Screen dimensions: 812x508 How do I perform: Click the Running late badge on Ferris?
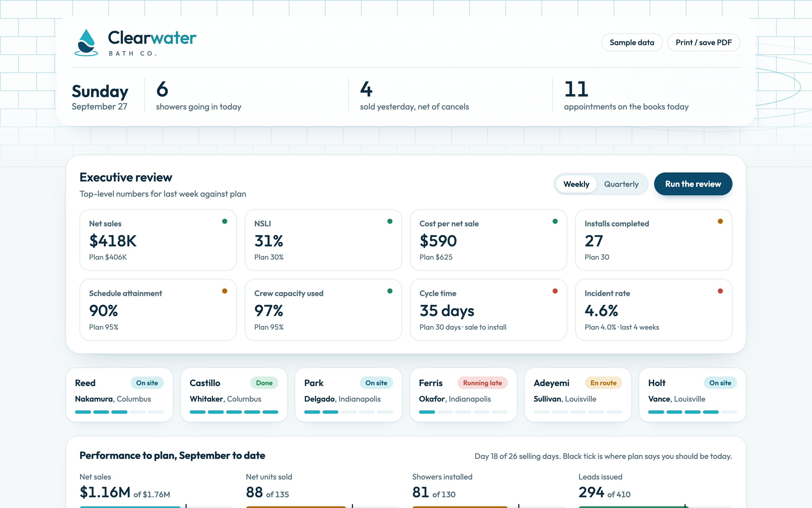coord(482,383)
